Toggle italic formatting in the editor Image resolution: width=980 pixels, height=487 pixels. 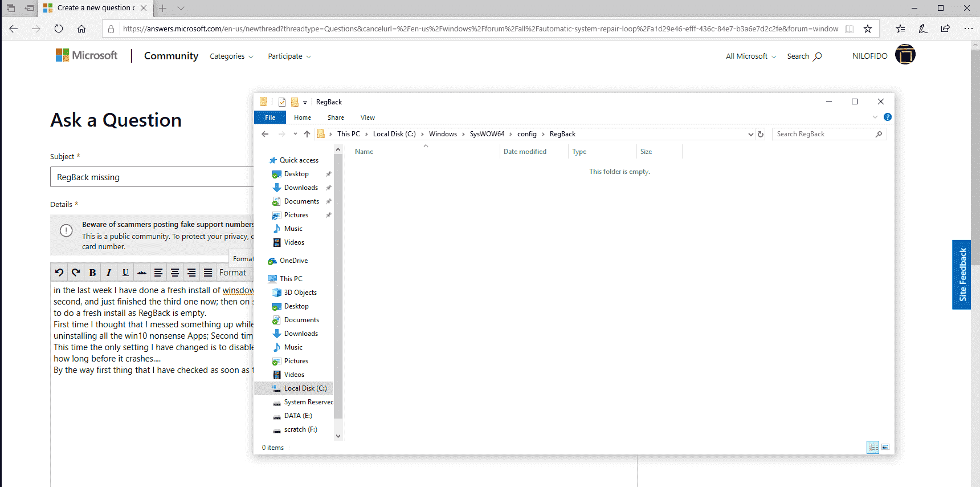108,273
